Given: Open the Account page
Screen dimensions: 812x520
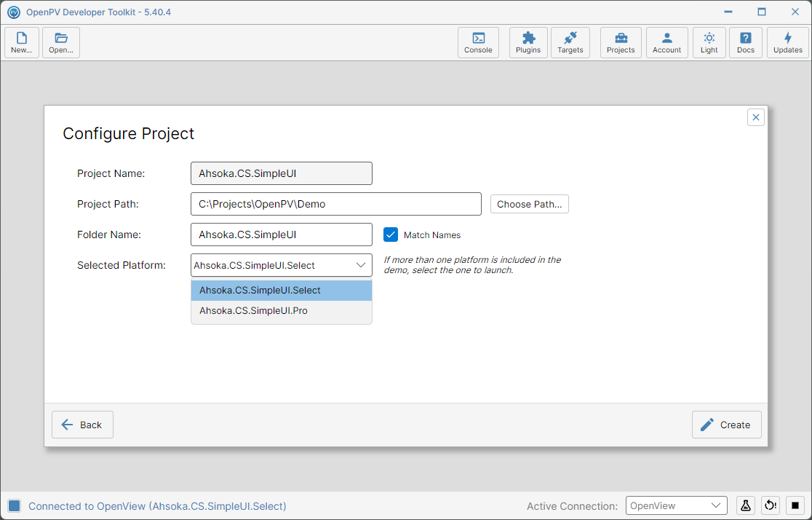Looking at the screenshot, I should coord(667,42).
